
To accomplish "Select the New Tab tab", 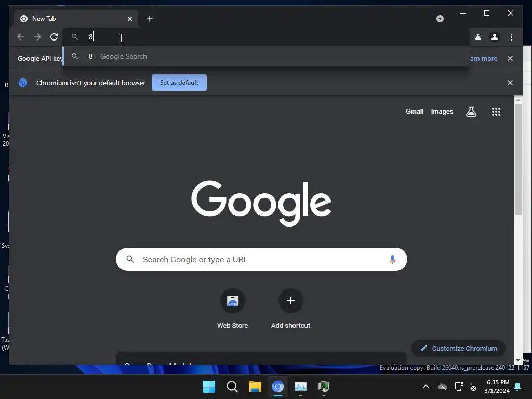I will (x=75, y=19).
